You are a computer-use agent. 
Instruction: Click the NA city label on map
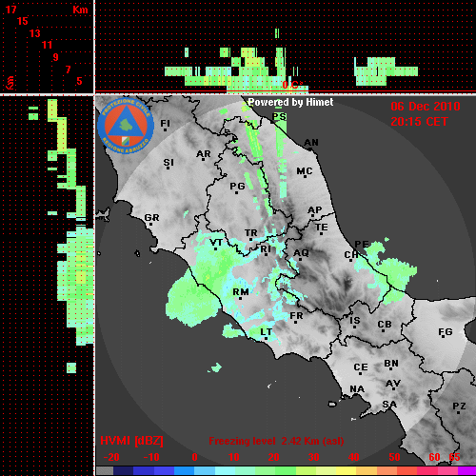coord(357,389)
